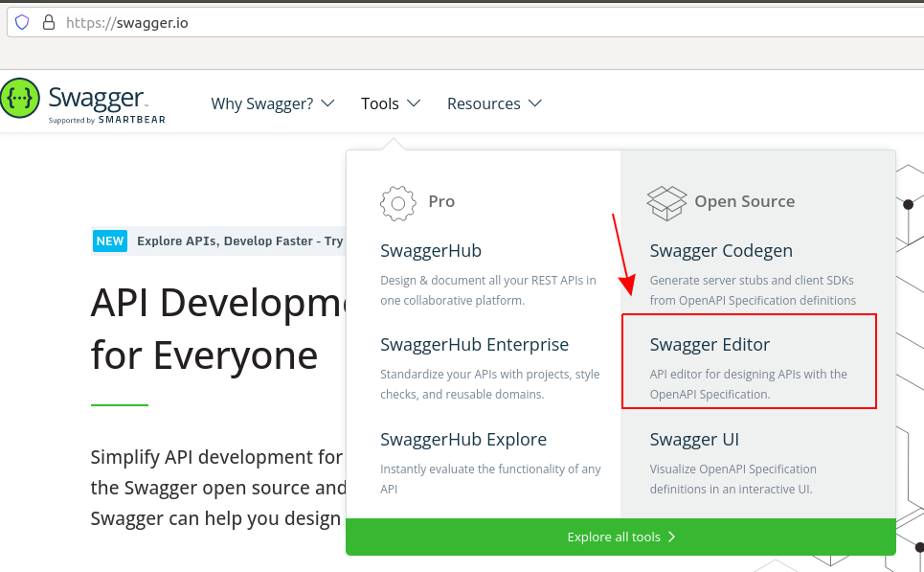The image size is (924, 572).
Task: Open the SwaggerHub product page
Action: pos(431,250)
